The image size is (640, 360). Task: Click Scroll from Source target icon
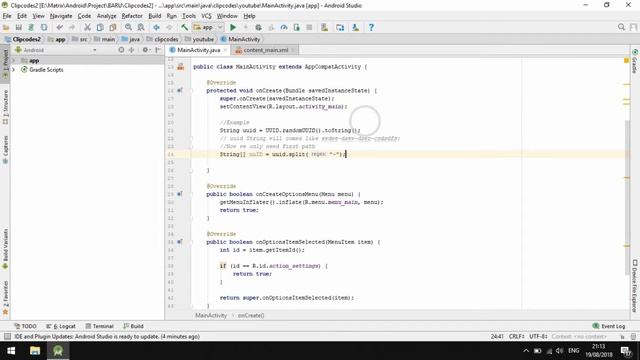click(121, 50)
